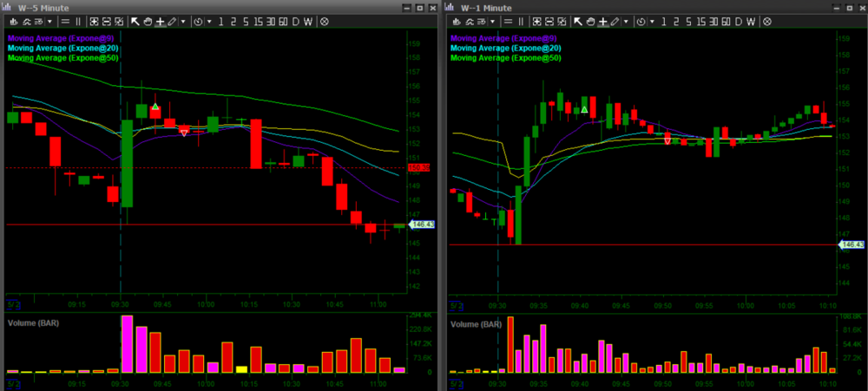Click the studies indicator icon in 1 Minute toolbar
The image size is (868, 391).
click(x=471, y=20)
